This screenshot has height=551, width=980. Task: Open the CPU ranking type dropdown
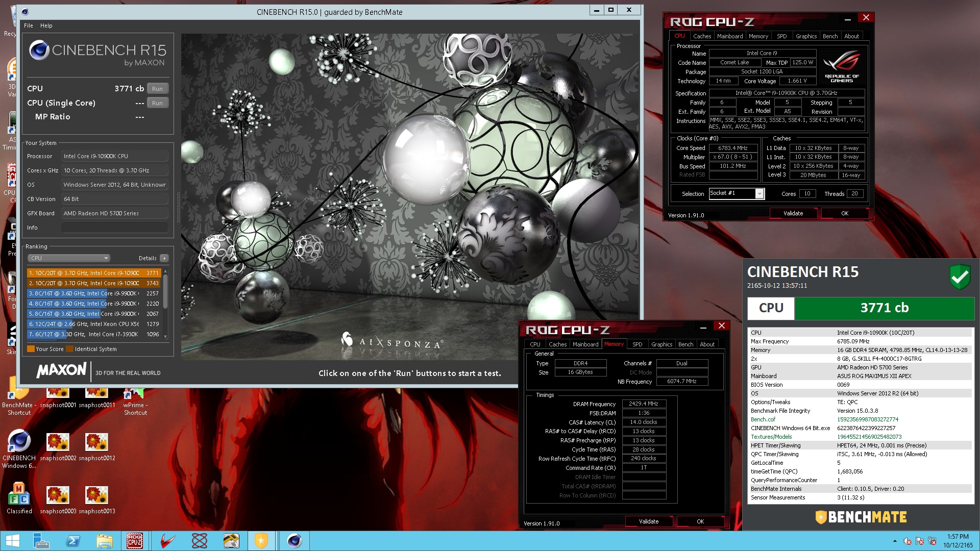coord(69,258)
